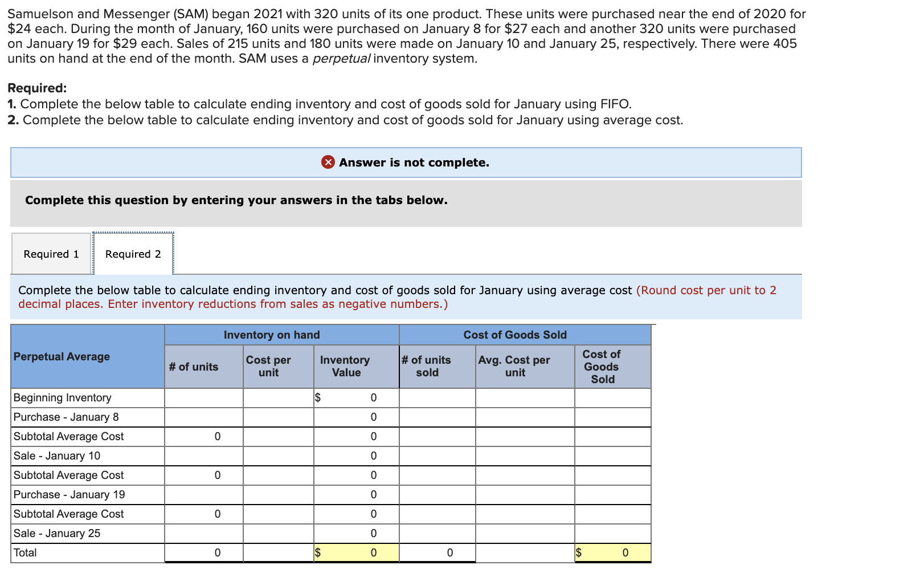
Task: Click Sale - January 10 inventory # of units cell
Action: tap(204, 456)
